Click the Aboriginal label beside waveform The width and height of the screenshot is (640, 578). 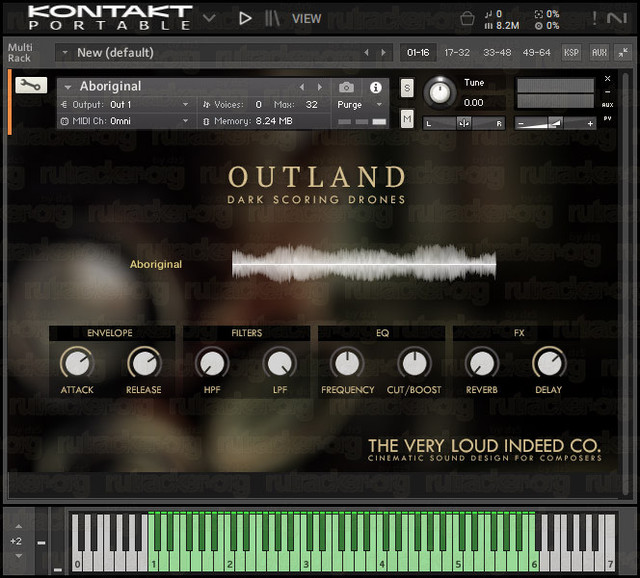(156, 264)
